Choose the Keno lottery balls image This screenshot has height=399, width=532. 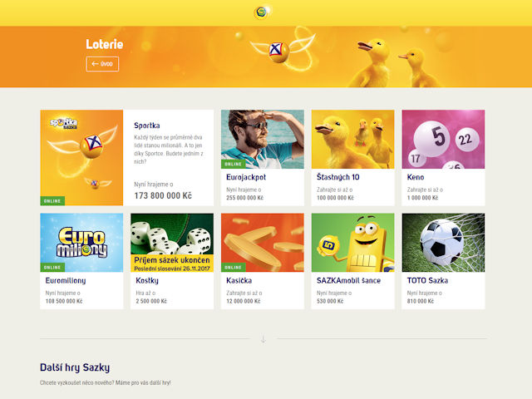click(x=443, y=139)
